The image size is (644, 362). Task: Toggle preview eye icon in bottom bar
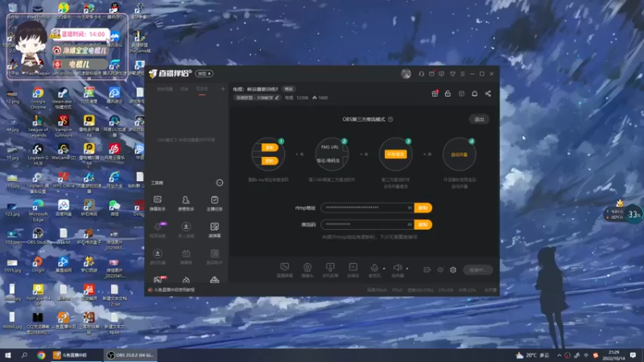[x=440, y=269]
